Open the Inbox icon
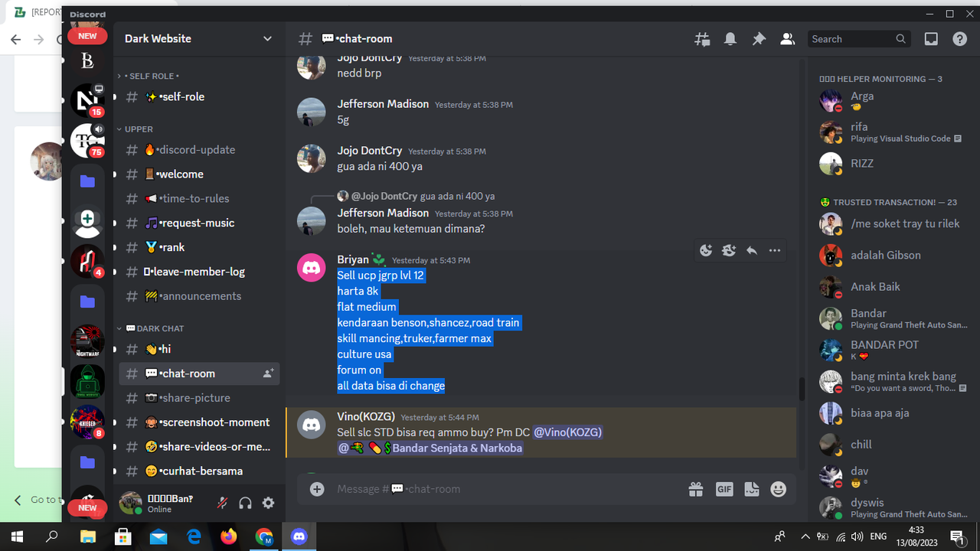980x551 pixels. [931, 39]
